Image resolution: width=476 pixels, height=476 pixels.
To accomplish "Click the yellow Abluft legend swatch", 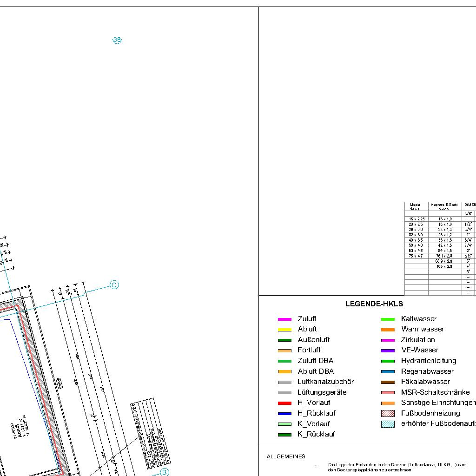I will pyautogui.click(x=284, y=330).
